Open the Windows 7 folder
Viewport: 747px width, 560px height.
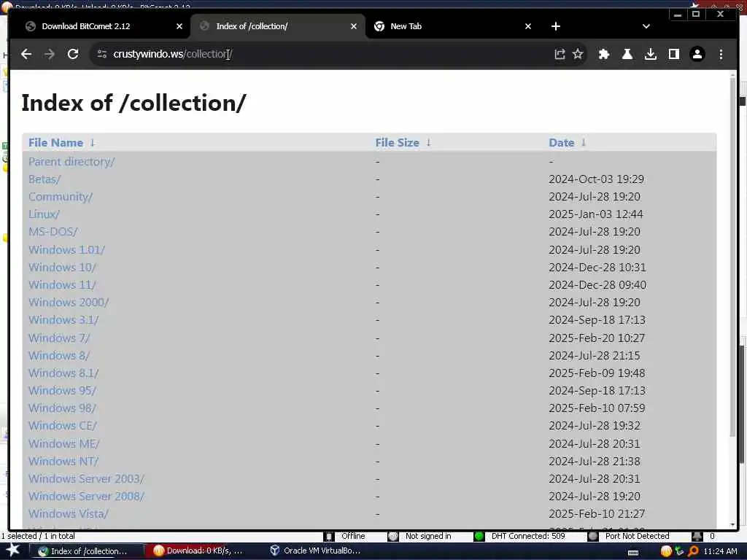(59, 338)
